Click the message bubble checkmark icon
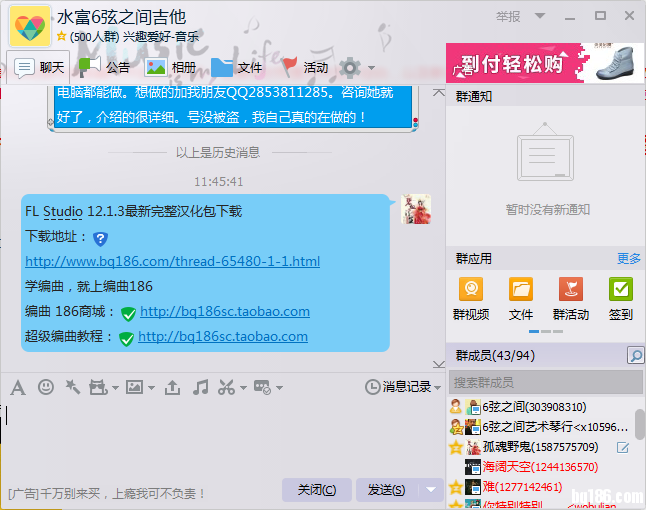The image size is (646, 510). [x=262, y=387]
